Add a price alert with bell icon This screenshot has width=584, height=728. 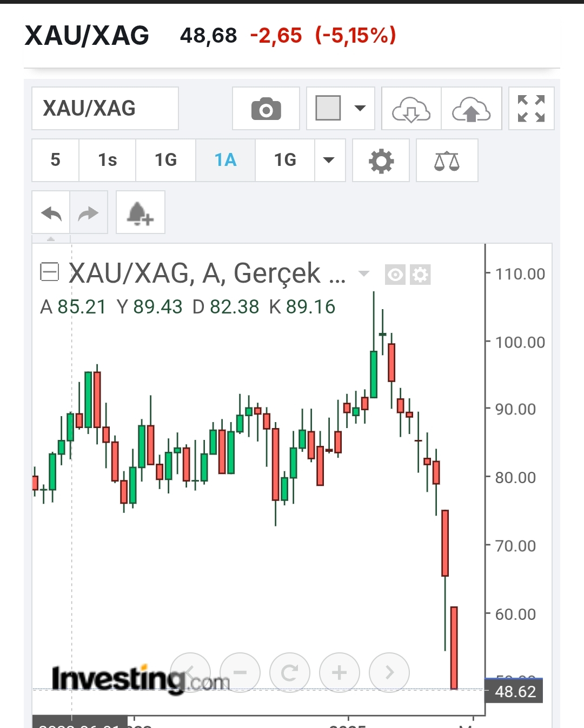140,212
